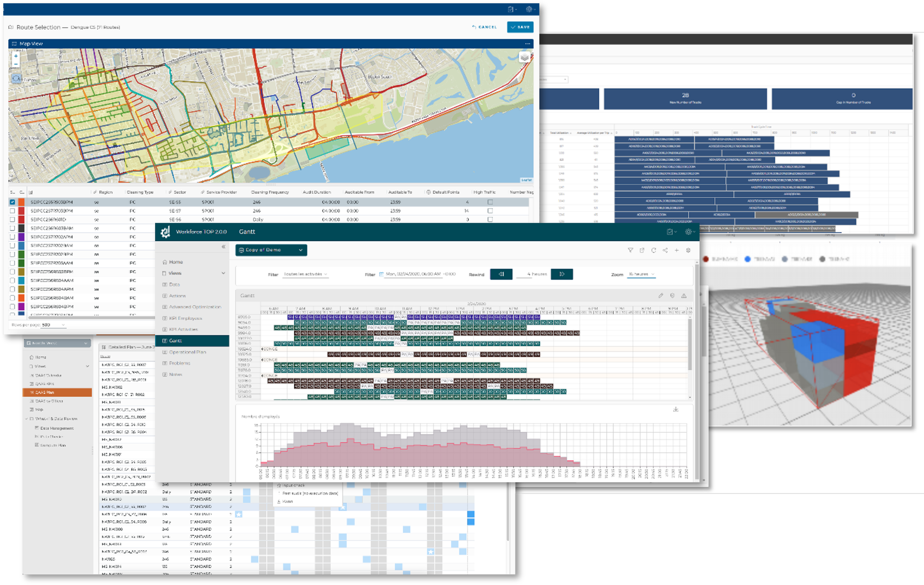This screenshot has height=585, width=924.
Task: Toggle High Traffic checkbox for first route
Action: coord(490,202)
